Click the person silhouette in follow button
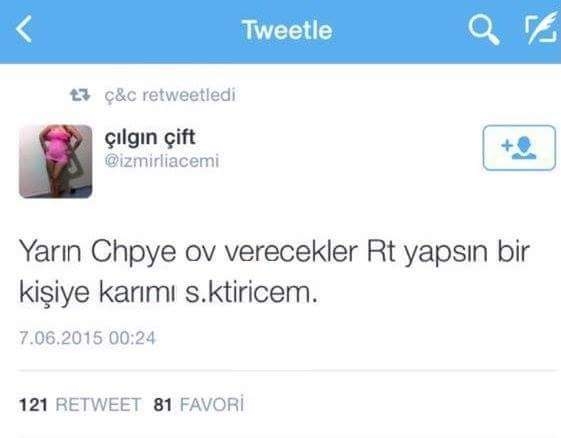 click(x=525, y=147)
